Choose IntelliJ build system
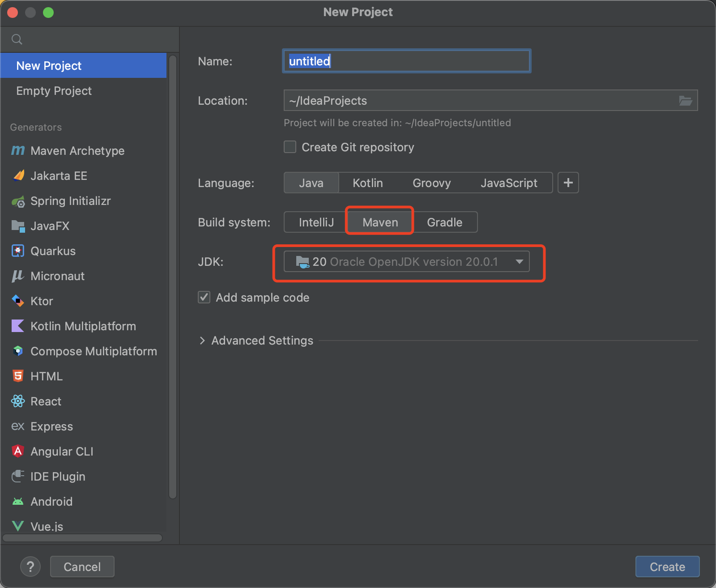Viewport: 716px width, 588px height. pos(316,222)
